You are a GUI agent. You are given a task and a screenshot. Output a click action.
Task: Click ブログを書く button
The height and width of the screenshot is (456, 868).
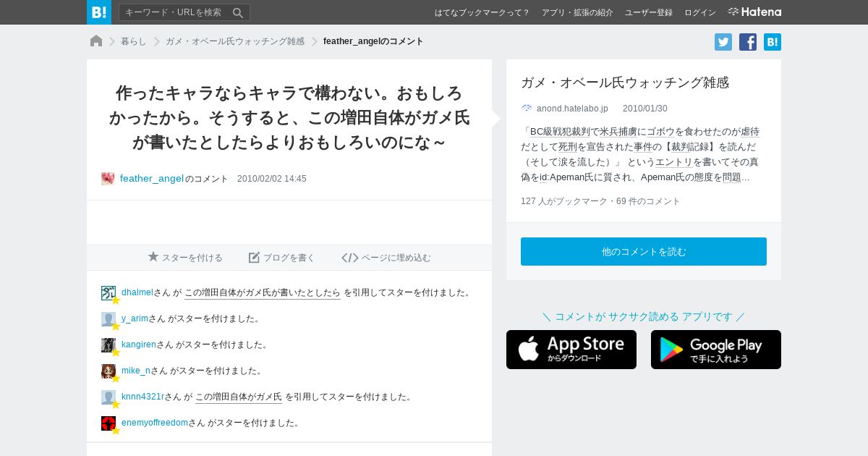pyautogui.click(x=282, y=258)
